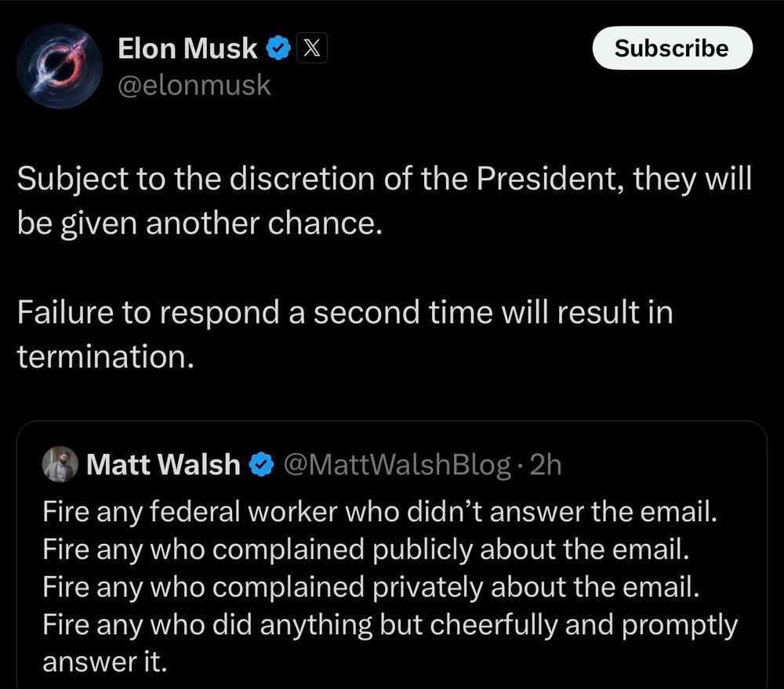Viewport: 784px width, 689px height.
Task: Open the @elonmusk handle link
Action: [x=194, y=84]
